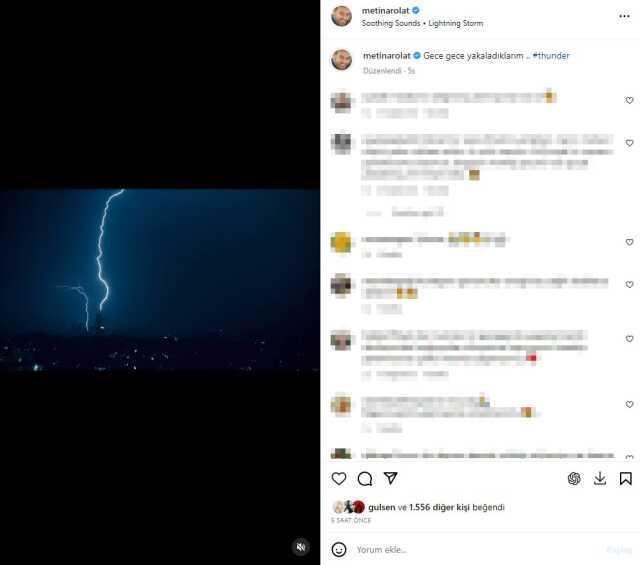Open emoji picker in comment box
This screenshot has height=565, width=640.
point(339,549)
